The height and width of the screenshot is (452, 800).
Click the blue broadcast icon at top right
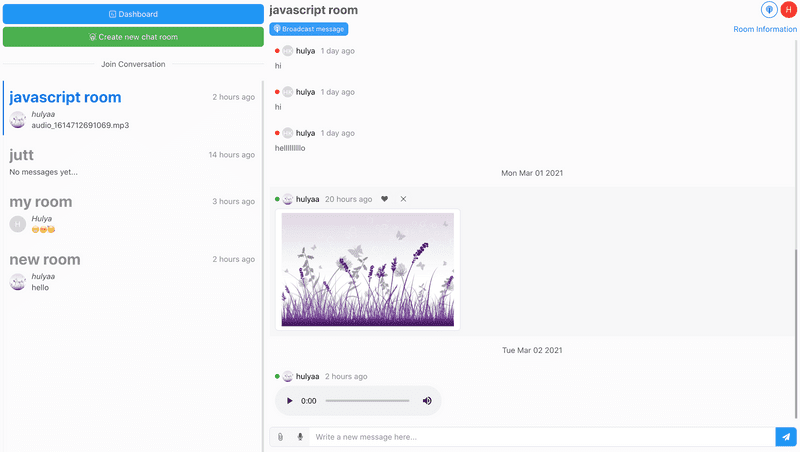(x=769, y=10)
